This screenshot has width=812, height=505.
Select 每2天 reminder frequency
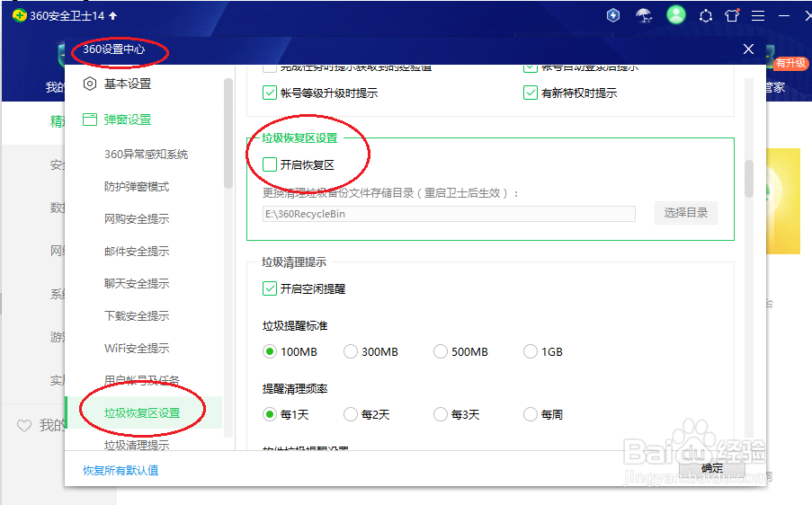click(x=351, y=414)
